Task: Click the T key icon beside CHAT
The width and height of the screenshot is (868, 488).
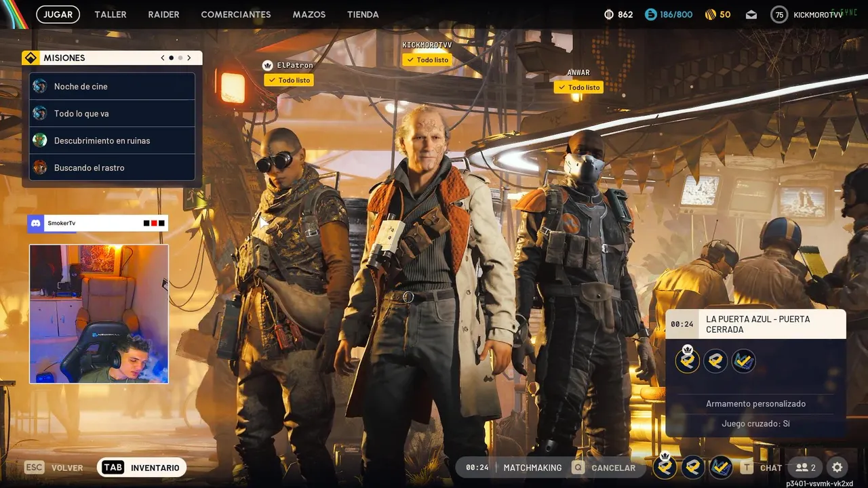Action: coord(747,468)
